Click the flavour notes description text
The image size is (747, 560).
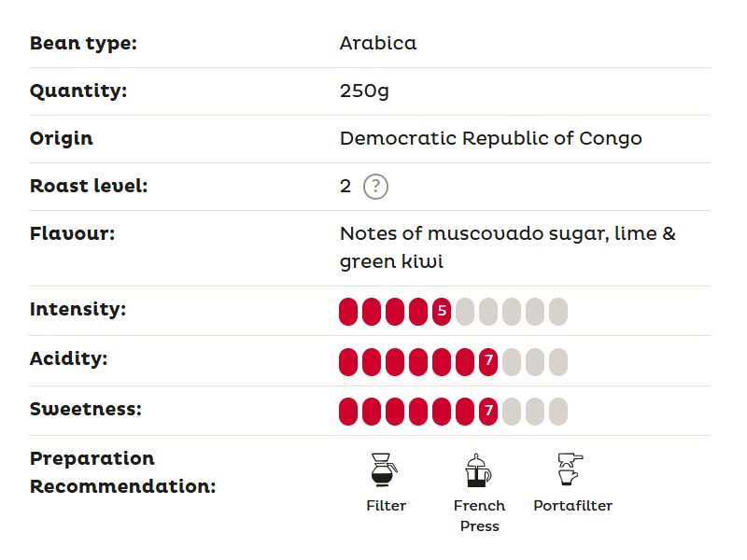coord(508,247)
